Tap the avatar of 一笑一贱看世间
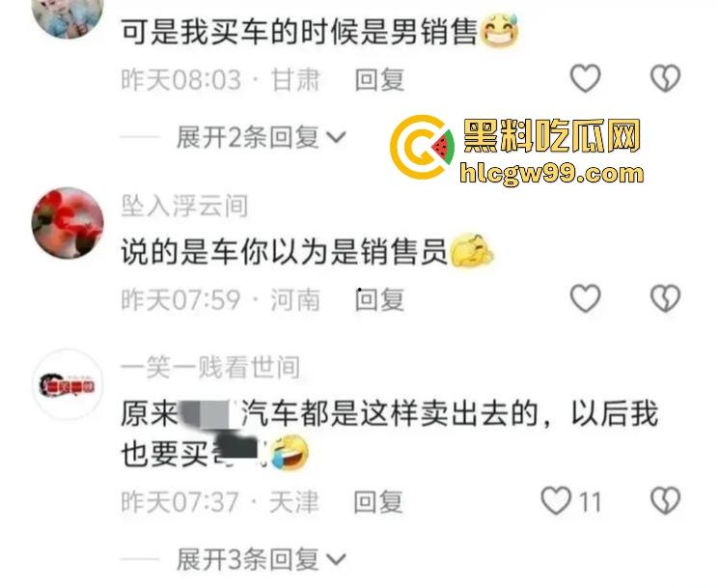 (68, 384)
